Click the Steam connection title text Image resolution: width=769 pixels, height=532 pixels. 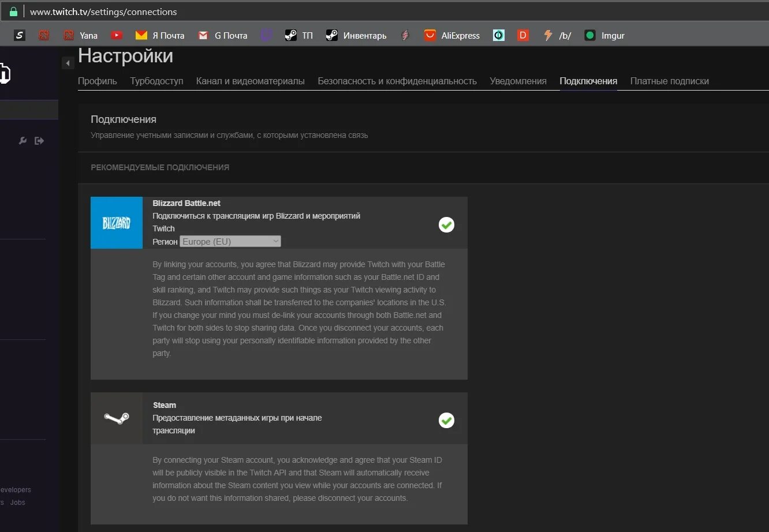165,405
